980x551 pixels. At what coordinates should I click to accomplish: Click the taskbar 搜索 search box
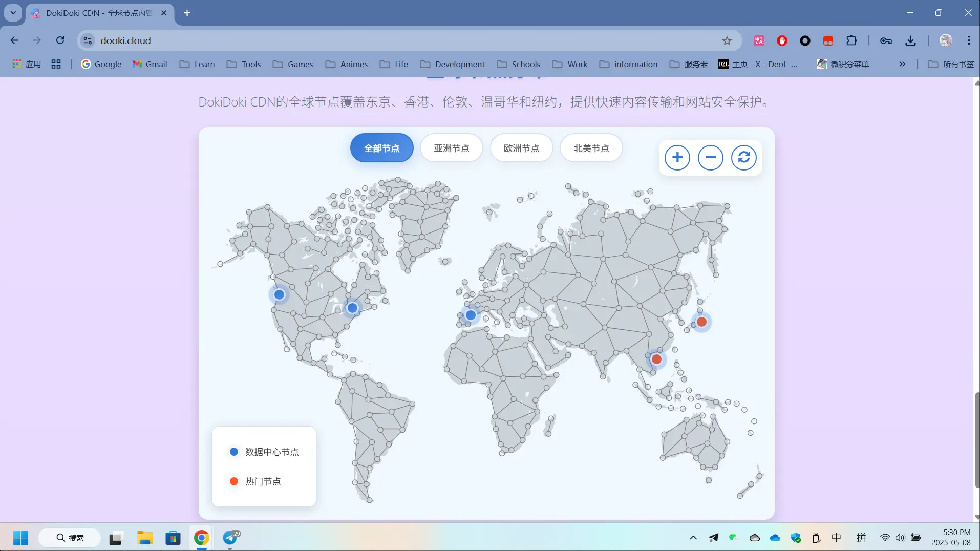click(70, 538)
